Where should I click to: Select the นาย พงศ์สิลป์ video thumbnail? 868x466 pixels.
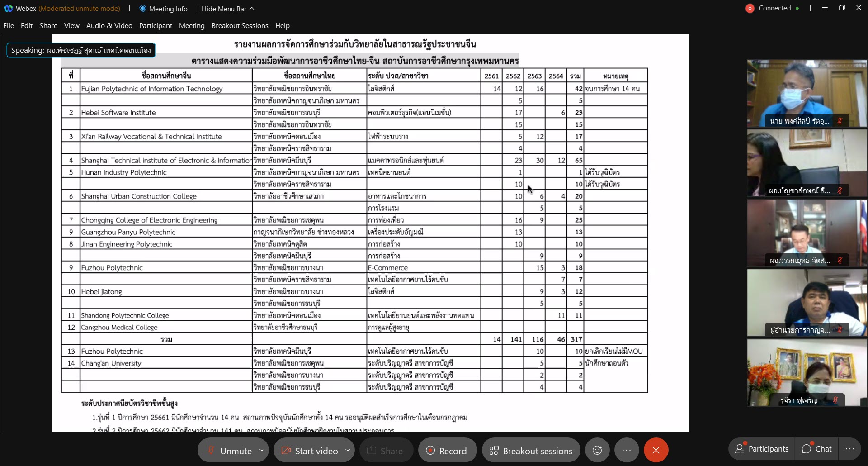pyautogui.click(x=807, y=93)
